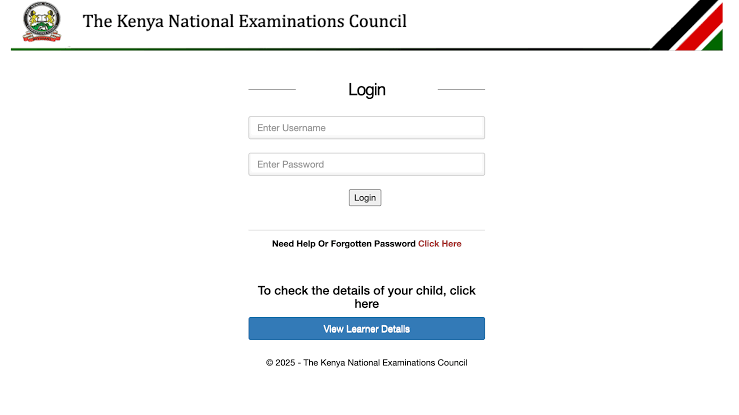
Task: Open View Learner Details
Action: 367,328
